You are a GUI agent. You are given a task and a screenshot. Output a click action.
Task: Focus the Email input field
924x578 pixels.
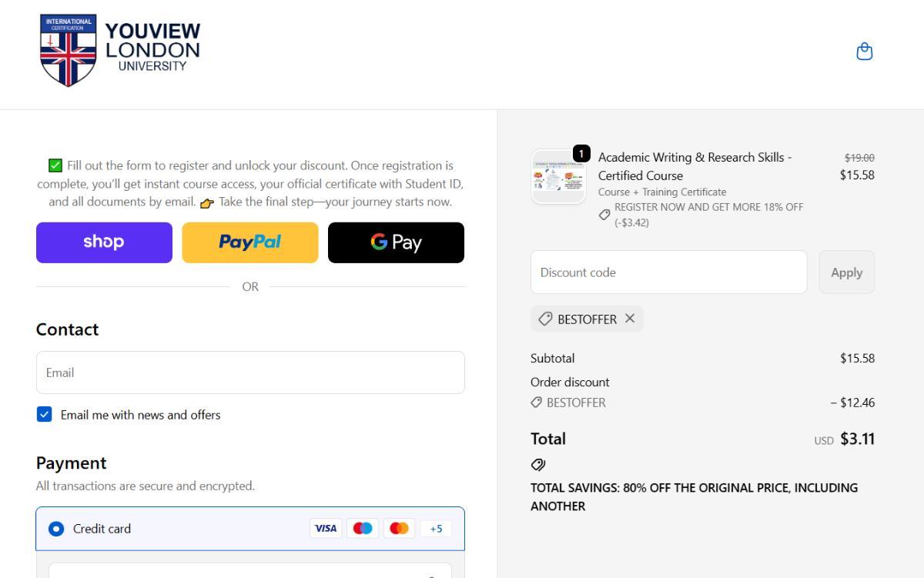[x=250, y=373]
